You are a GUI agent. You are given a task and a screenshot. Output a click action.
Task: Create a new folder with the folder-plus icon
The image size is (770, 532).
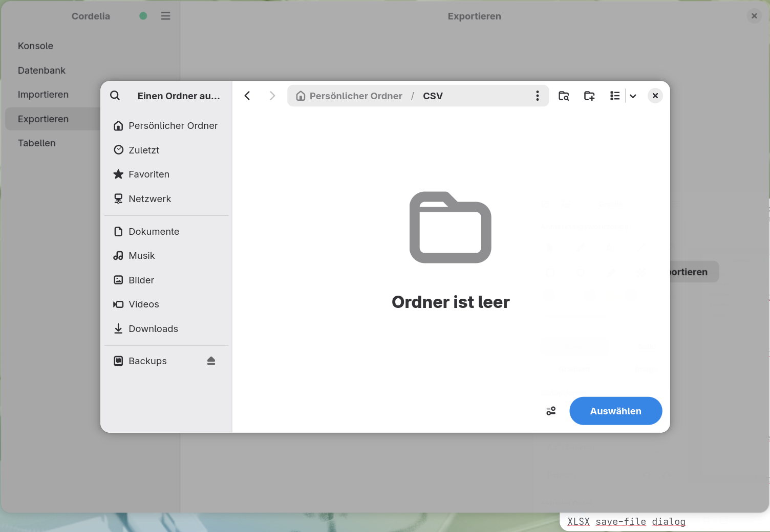coord(589,96)
